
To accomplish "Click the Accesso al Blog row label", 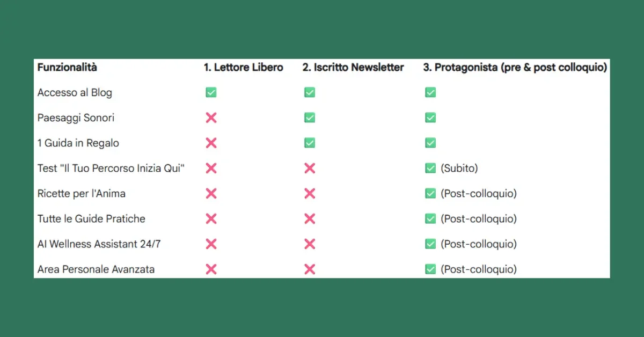I will tap(75, 93).
